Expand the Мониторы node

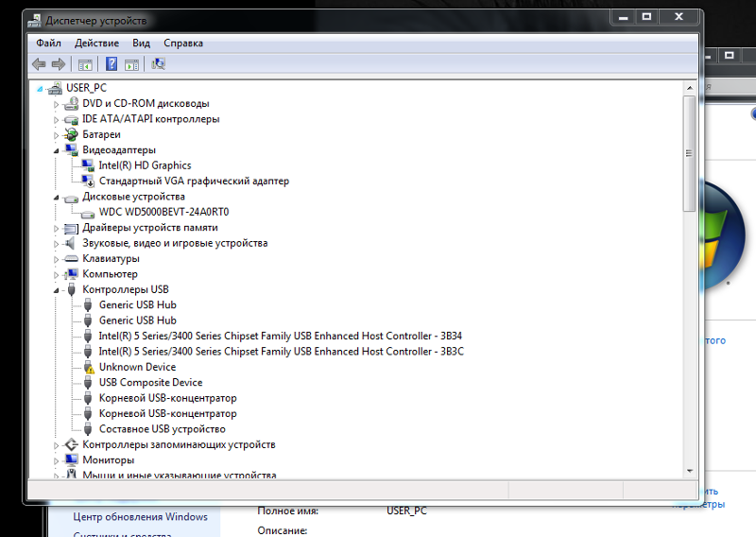click(x=56, y=460)
